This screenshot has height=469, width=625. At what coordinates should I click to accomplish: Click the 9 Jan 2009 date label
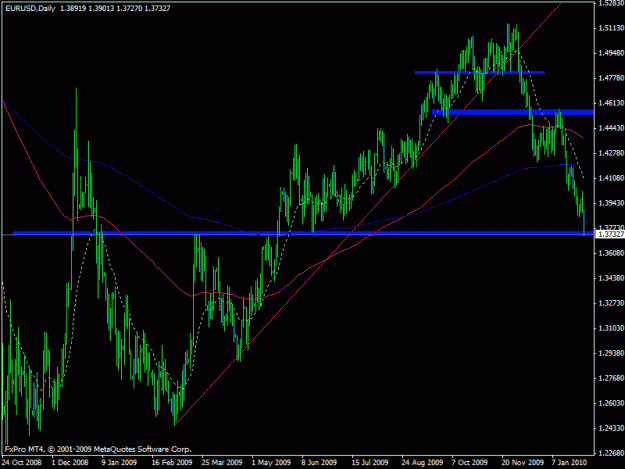[x=119, y=463]
